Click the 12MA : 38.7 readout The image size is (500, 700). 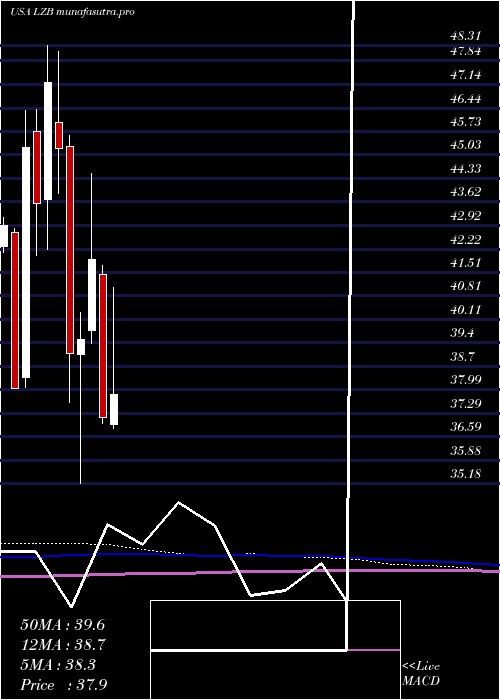pos(62,645)
